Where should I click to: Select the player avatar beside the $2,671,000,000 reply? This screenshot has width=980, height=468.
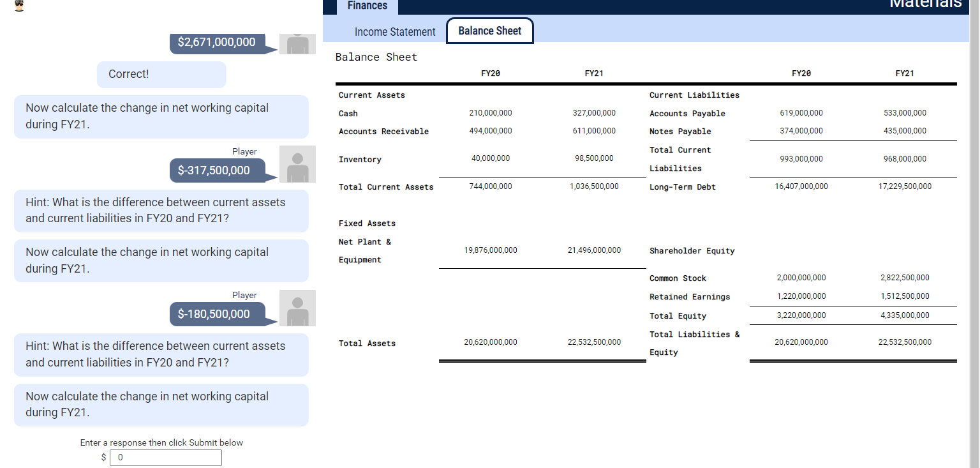297,43
